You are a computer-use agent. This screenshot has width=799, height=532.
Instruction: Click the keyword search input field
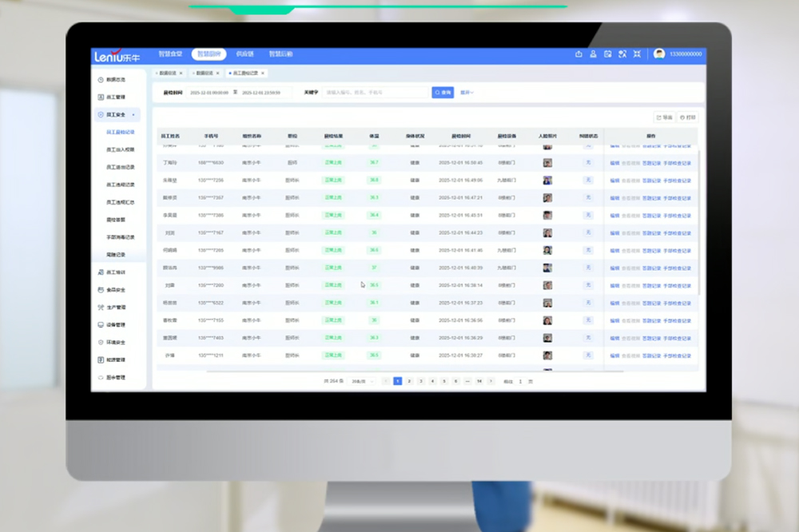tap(376, 93)
